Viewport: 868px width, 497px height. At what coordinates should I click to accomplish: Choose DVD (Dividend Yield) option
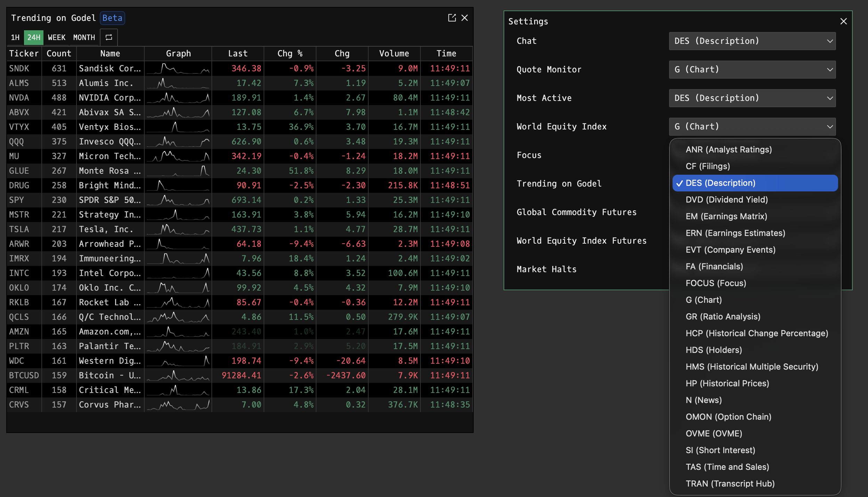tap(755, 200)
